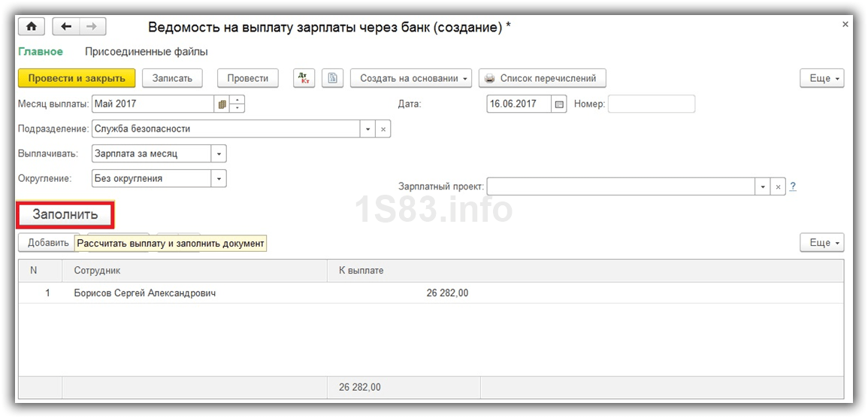This screenshot has height=418, width=868.
Task: Open the document report icon
Action: pos(333,78)
